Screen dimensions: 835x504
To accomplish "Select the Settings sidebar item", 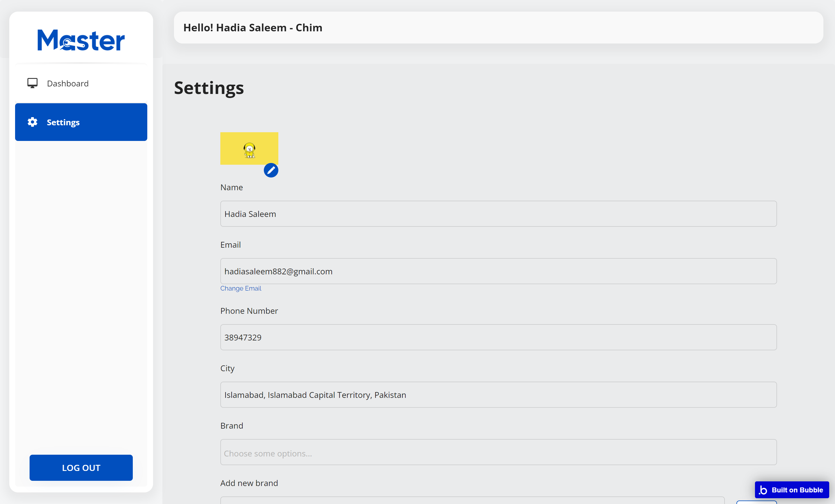I will [x=81, y=122].
